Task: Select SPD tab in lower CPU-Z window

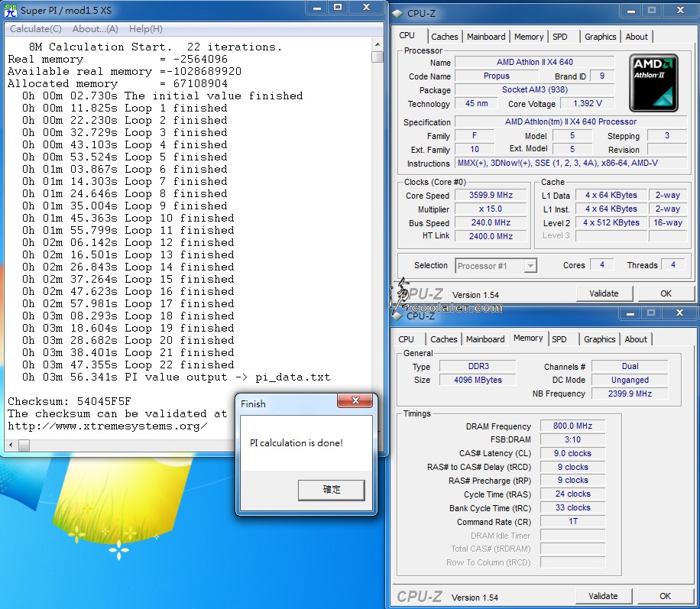Action: click(x=559, y=339)
